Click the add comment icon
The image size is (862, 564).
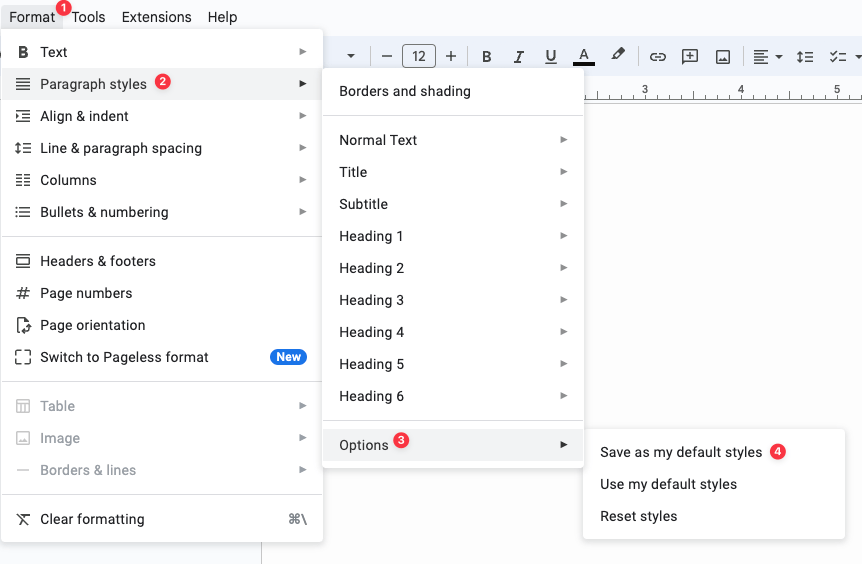690,57
